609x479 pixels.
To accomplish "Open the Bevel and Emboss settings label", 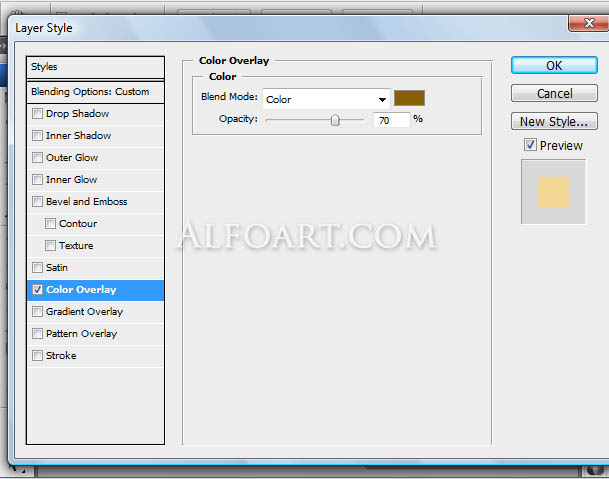I will click(x=87, y=201).
